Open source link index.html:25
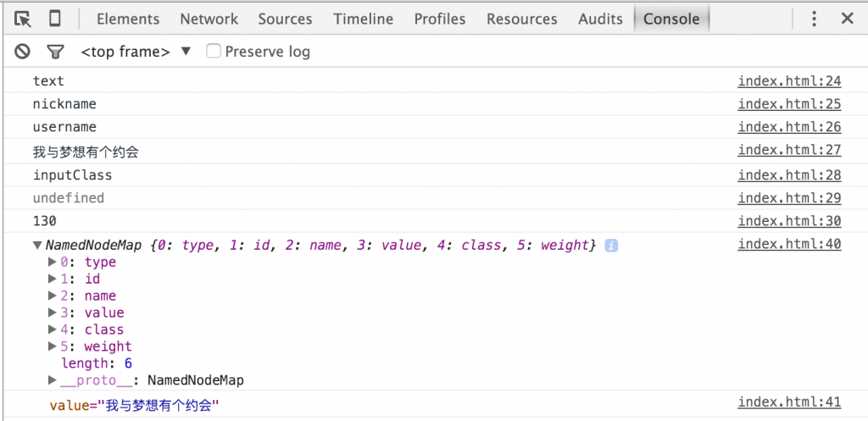868x421 pixels. point(789,104)
